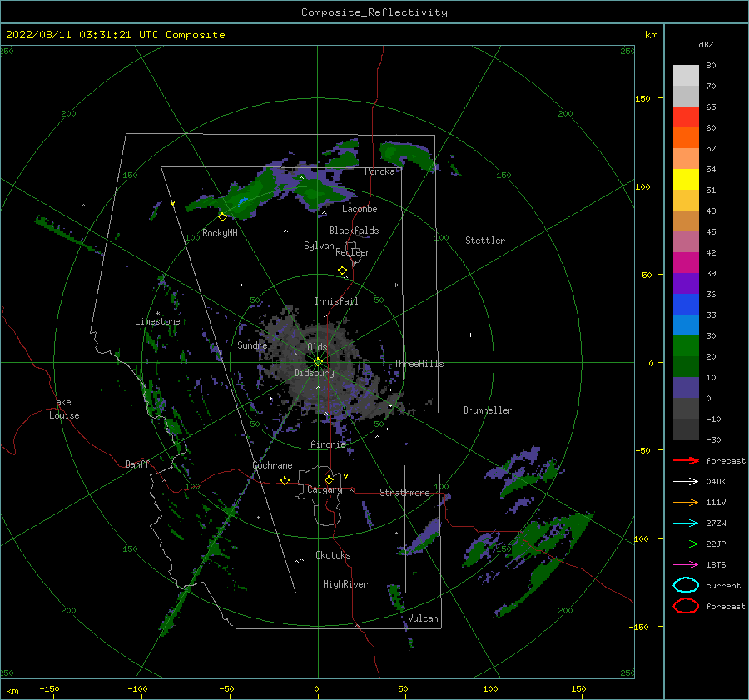The image size is (749, 700).
Task: Click the green 20–30 dBZ swatch
Action: (x=686, y=346)
